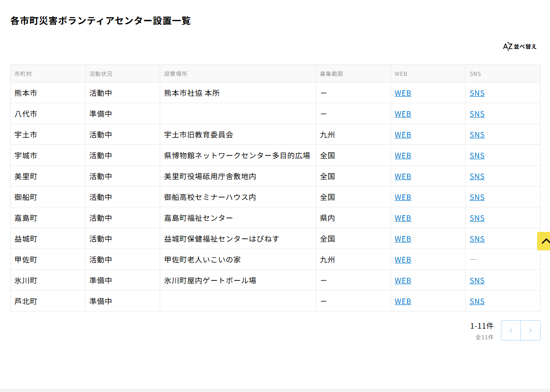Click 甲佐町老人いこいの家 location cell
The width and height of the screenshot is (550, 392).
[x=238, y=260]
